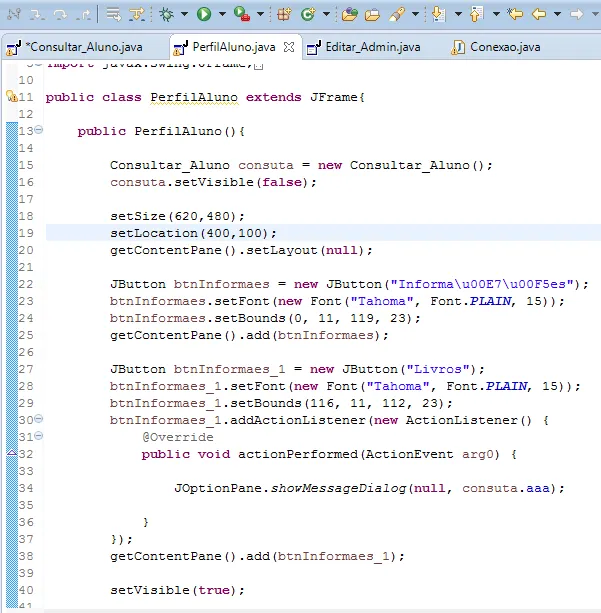
Task: Click the Next Annotation icon
Action: [x=439, y=14]
